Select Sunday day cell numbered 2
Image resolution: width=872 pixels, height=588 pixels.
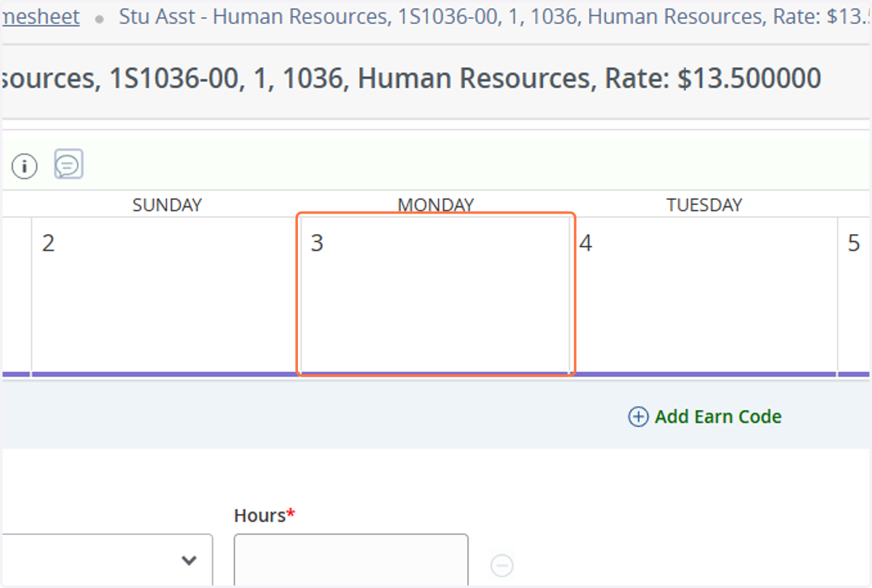click(x=166, y=296)
